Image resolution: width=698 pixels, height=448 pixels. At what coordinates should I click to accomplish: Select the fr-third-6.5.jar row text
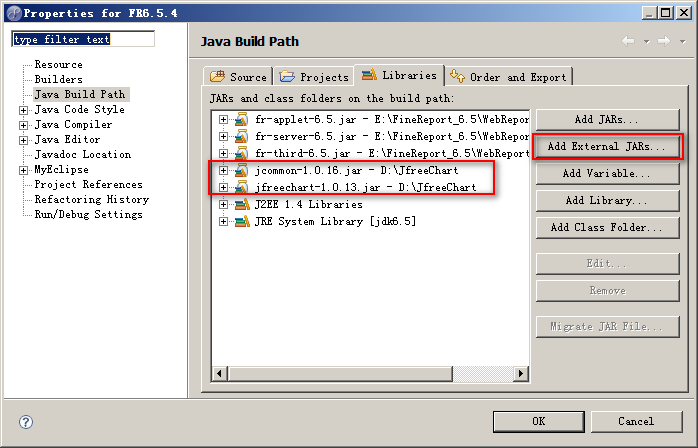[392, 154]
